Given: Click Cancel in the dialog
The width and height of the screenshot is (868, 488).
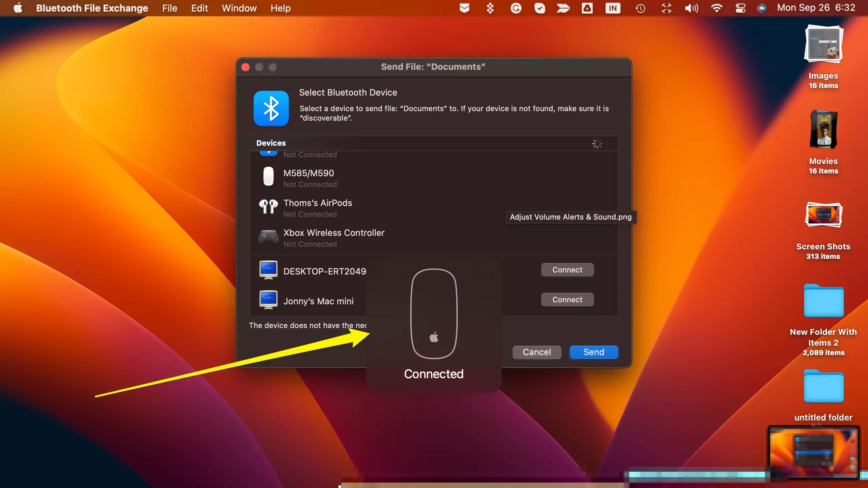Looking at the screenshot, I should tap(537, 352).
